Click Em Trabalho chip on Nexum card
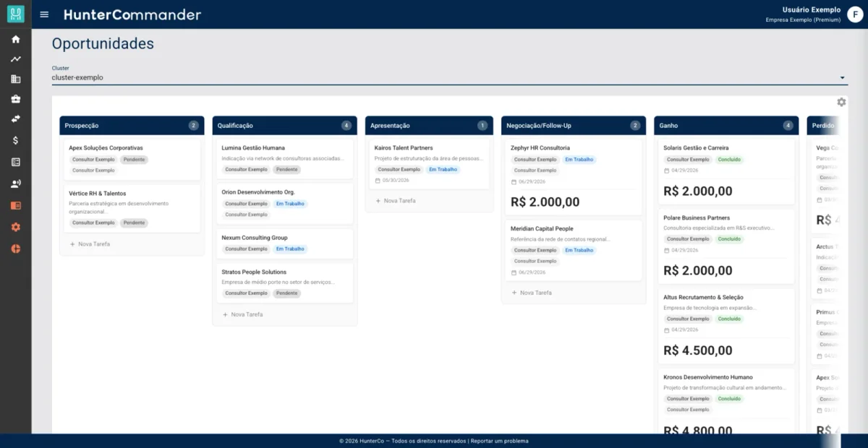 pyautogui.click(x=290, y=249)
